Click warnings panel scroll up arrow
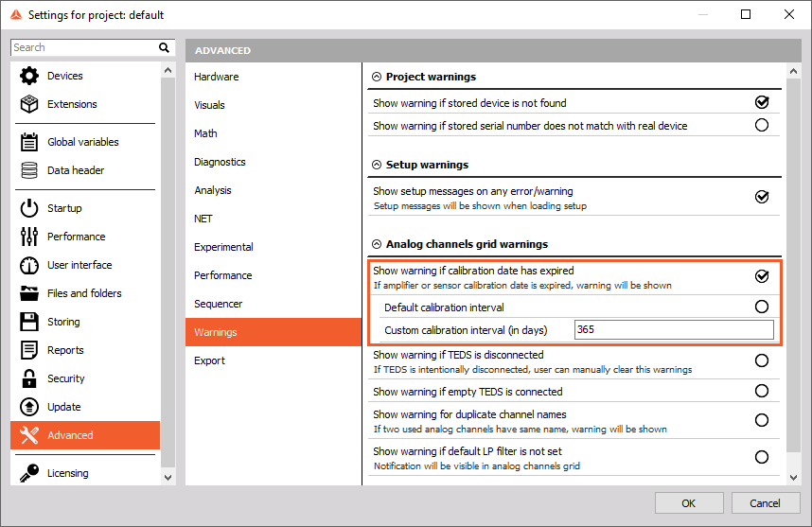This screenshot has width=812, height=527. [x=793, y=72]
